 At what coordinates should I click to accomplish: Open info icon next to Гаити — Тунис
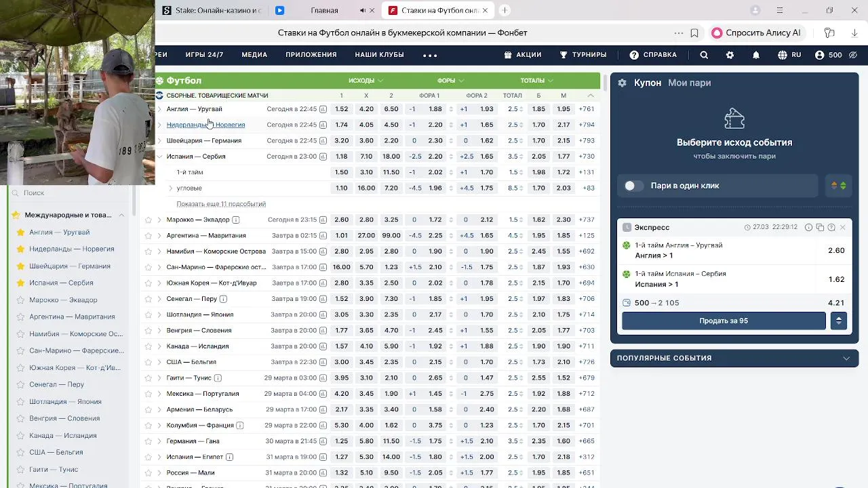[x=218, y=378]
